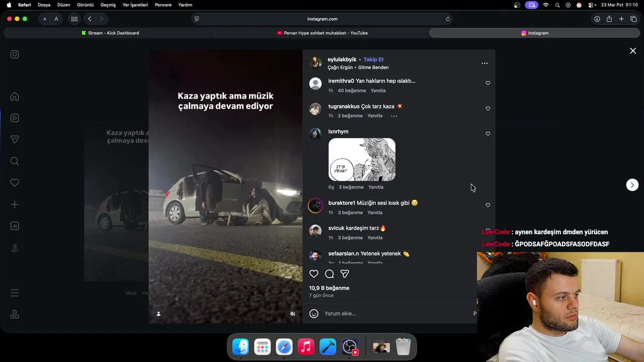Viewport: 644px width, 362px height.
Task: Close the post viewer with X
Action: 633,51
